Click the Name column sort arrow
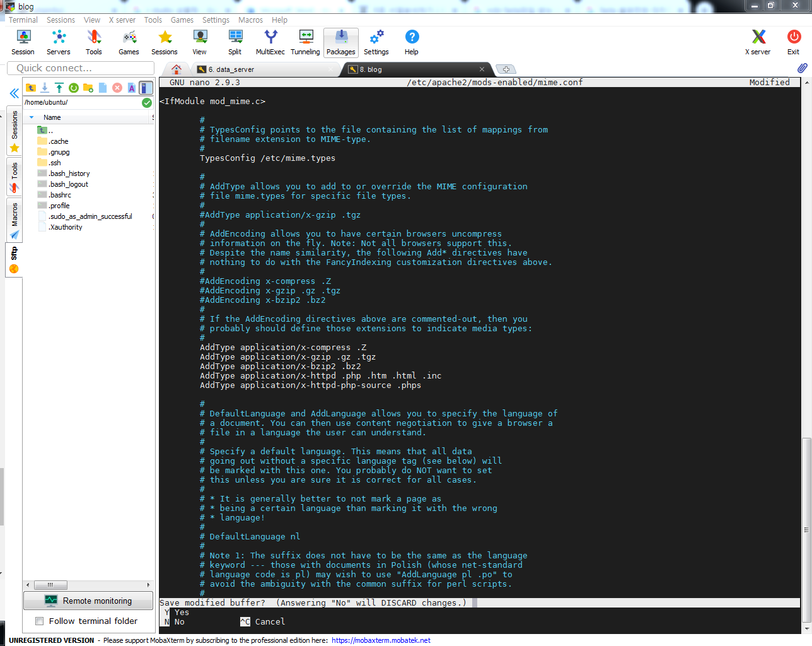Viewport: 812px width, 646px height. pyautogui.click(x=32, y=117)
